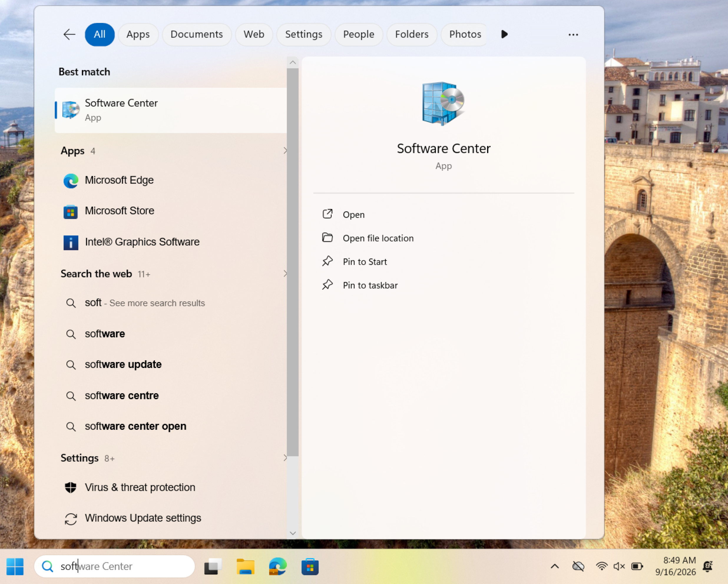Click magnifier icon beside 'software centre'
The width and height of the screenshot is (728, 584).
coord(71,396)
